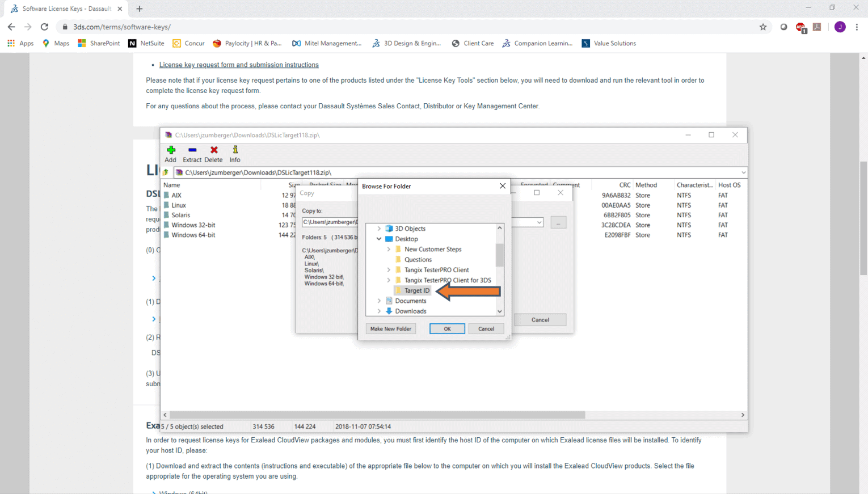The image size is (868, 494).
Task: Expand Tangix TesterPRO Client for 3DS
Action: [389, 280]
